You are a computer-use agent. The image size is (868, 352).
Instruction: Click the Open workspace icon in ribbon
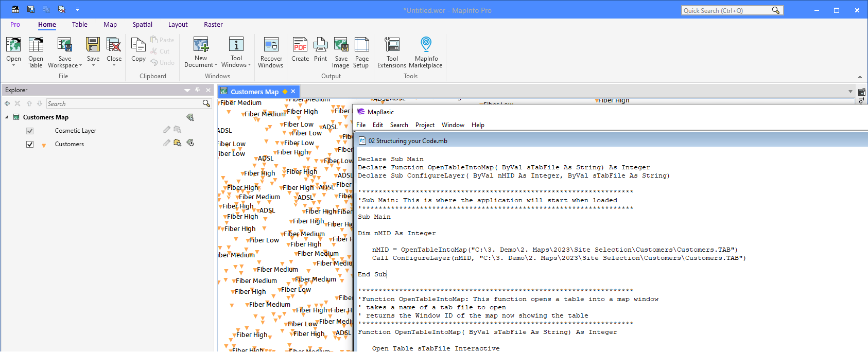(x=13, y=45)
